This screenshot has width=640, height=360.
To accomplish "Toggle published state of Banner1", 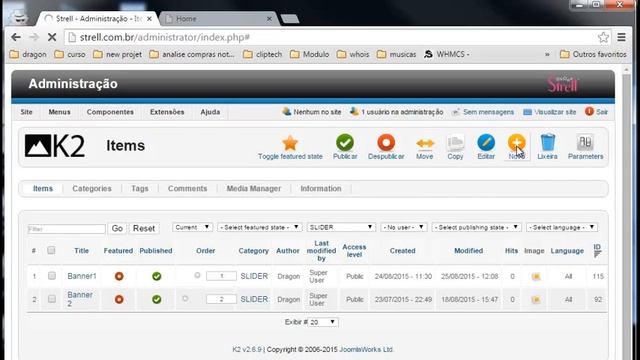I will 156,276.
